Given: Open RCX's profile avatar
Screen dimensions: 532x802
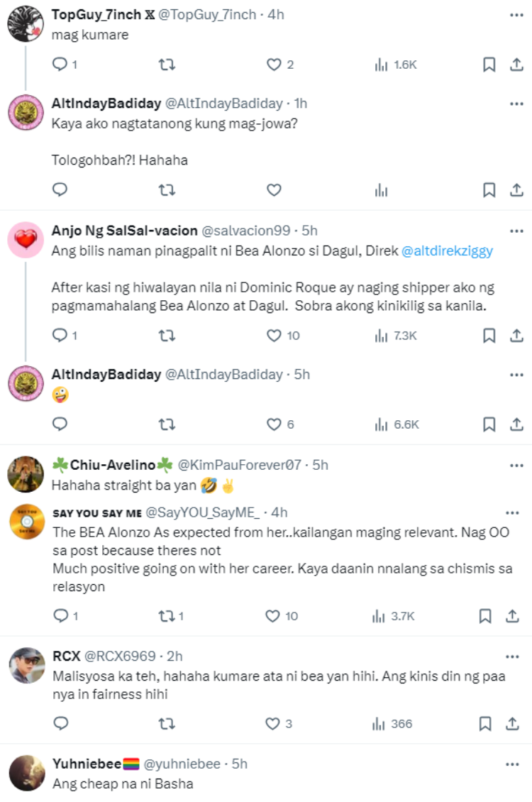Looking at the screenshot, I should point(26,666).
